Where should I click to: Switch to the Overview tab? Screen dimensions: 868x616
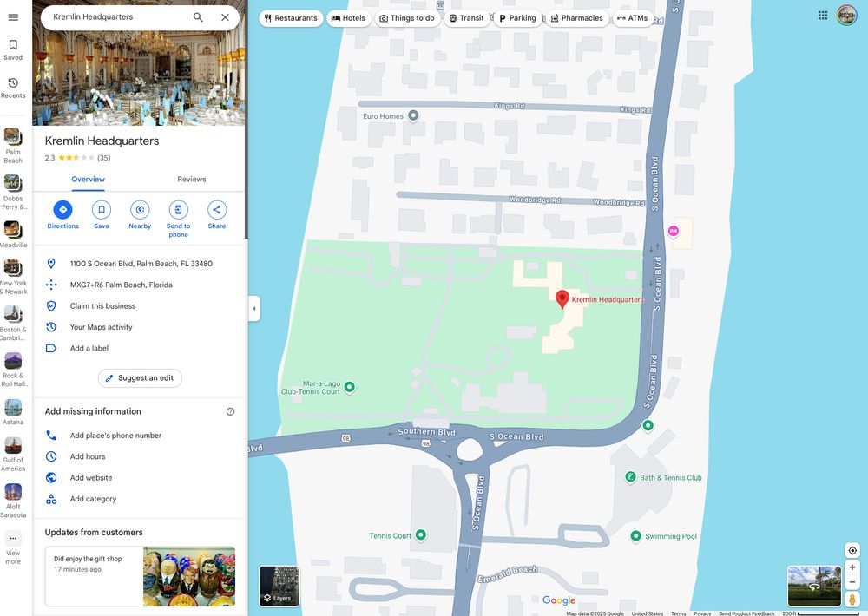coord(88,180)
